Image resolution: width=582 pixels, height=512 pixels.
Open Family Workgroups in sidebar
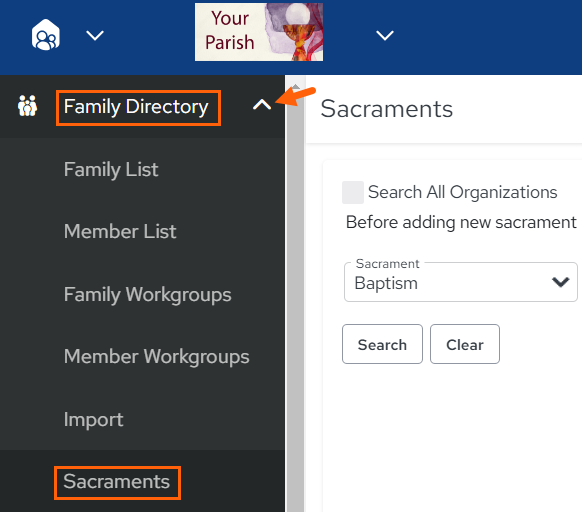coord(147,295)
